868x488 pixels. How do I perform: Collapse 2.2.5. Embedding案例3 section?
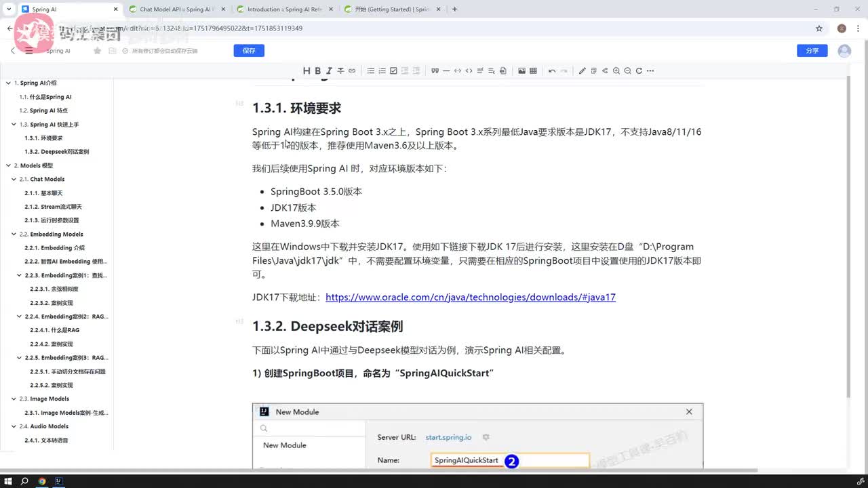click(19, 357)
